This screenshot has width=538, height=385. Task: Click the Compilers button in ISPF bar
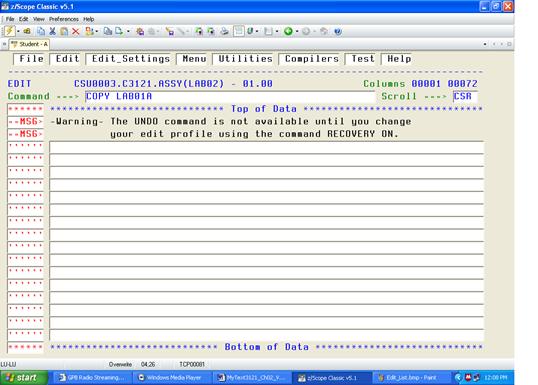[312, 59]
